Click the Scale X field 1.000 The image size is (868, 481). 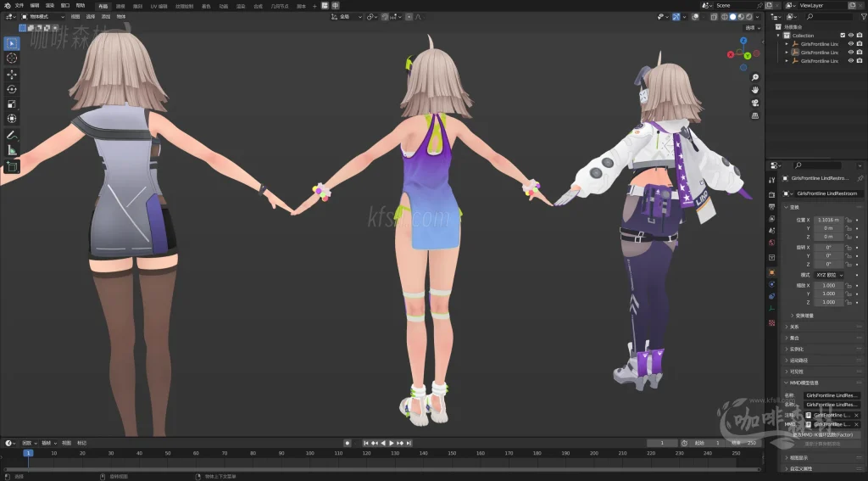point(828,285)
